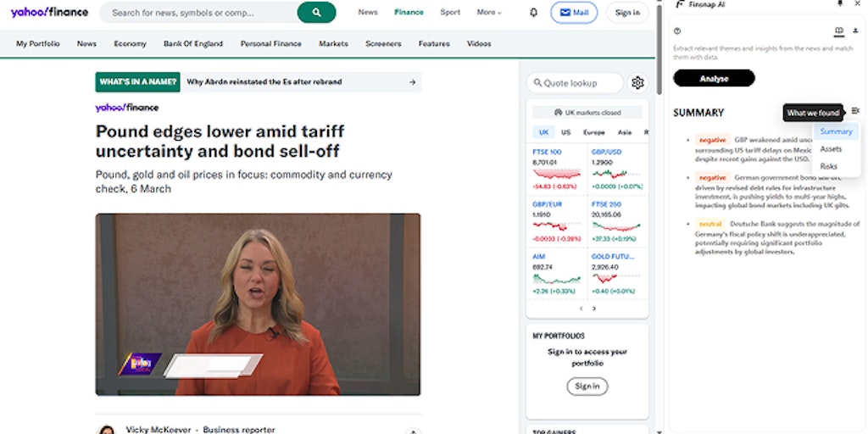Open the Markets section
The height and width of the screenshot is (434, 868).
(x=333, y=44)
